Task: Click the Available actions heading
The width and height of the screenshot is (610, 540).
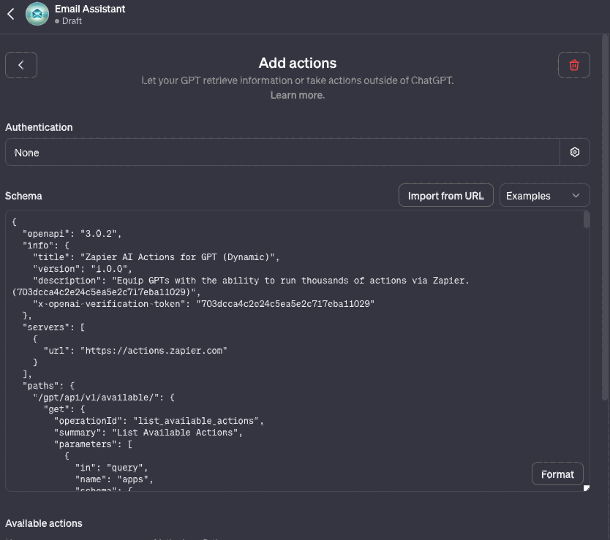Action: click(x=44, y=523)
